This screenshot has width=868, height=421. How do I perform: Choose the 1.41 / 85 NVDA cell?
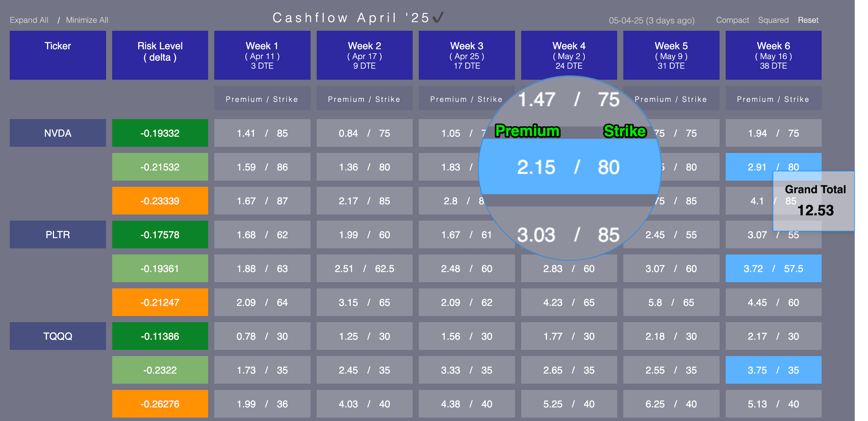[x=262, y=133]
